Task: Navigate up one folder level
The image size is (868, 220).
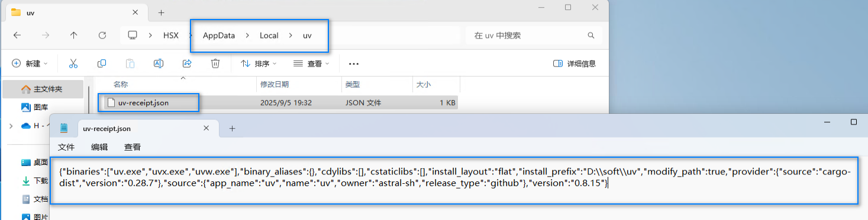Action: 73,36
